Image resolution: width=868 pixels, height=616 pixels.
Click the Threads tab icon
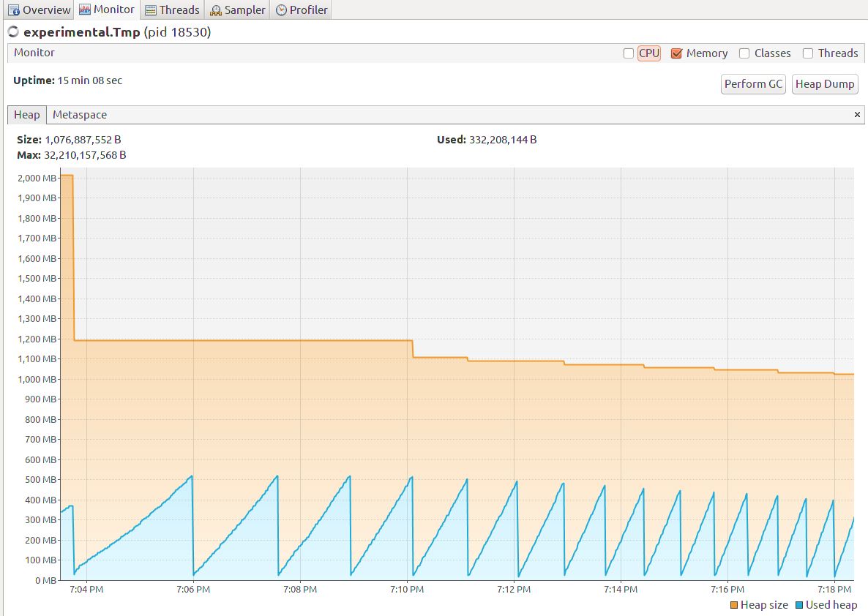click(x=151, y=10)
